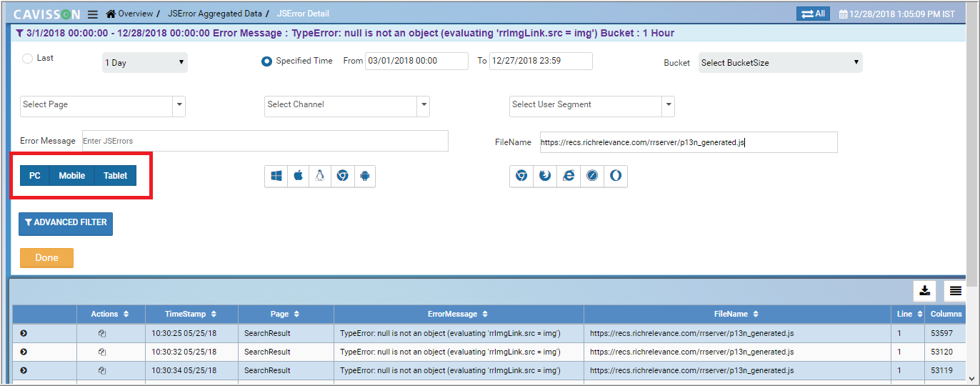Click the All button in top bar

tap(813, 14)
